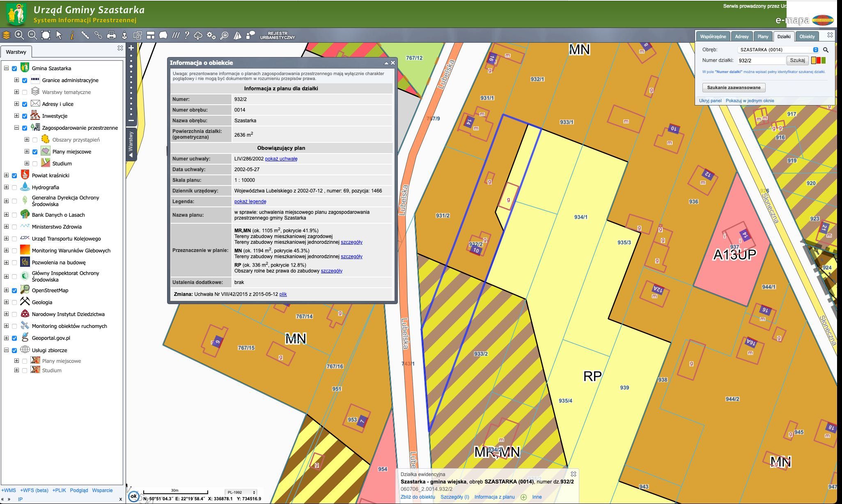The width and height of the screenshot is (842, 504).
Task: Open PL-1992 coordinate system dropdown
Action: (x=241, y=492)
